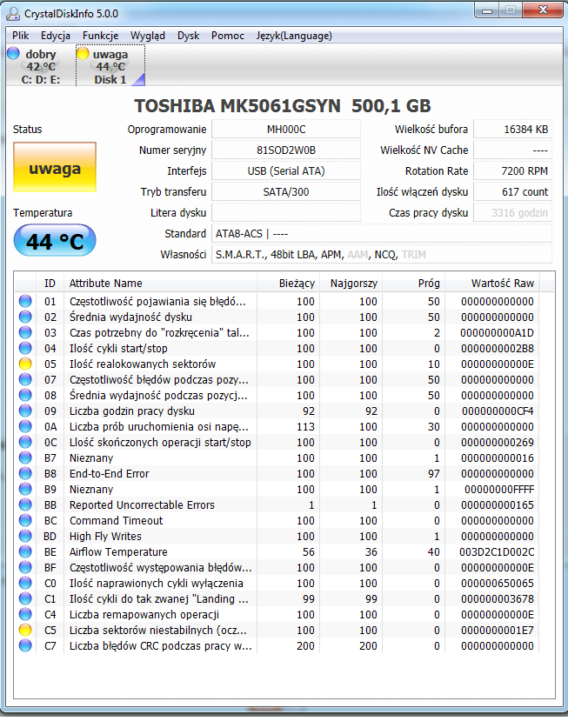This screenshot has height=728, width=568.
Task: Click the serial number field 81SOD2W0B
Action: tap(286, 150)
